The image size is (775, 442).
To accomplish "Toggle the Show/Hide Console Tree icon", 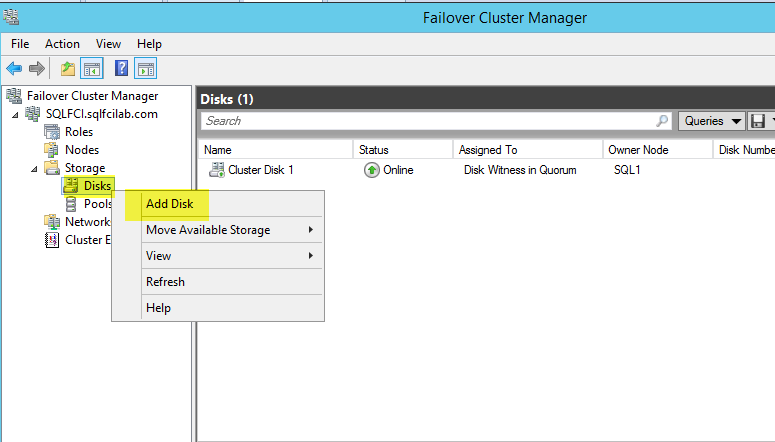I will click(92, 69).
